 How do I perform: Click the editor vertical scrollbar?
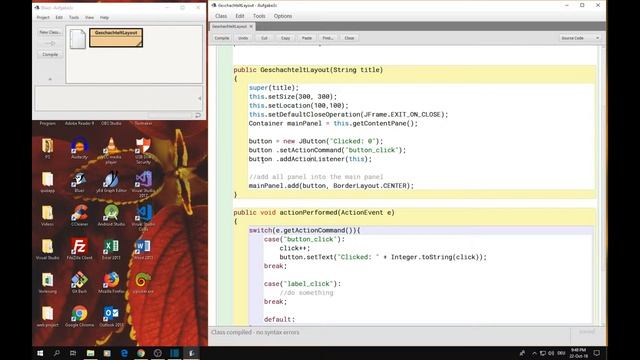click(x=603, y=185)
